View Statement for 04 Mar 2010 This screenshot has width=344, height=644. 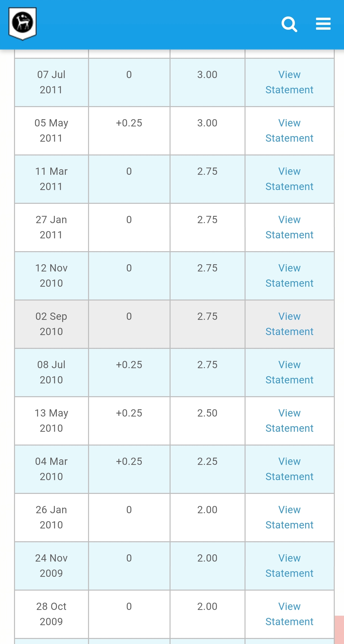pos(289,469)
